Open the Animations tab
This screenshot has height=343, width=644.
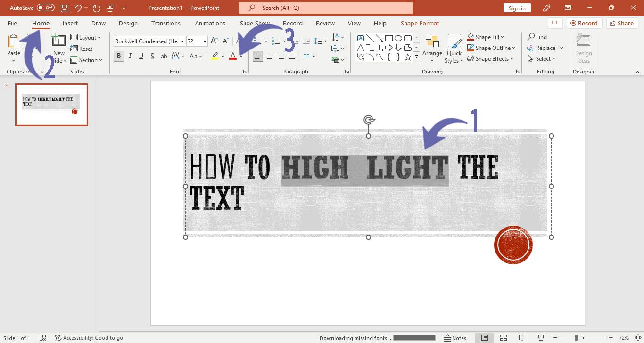pos(210,23)
